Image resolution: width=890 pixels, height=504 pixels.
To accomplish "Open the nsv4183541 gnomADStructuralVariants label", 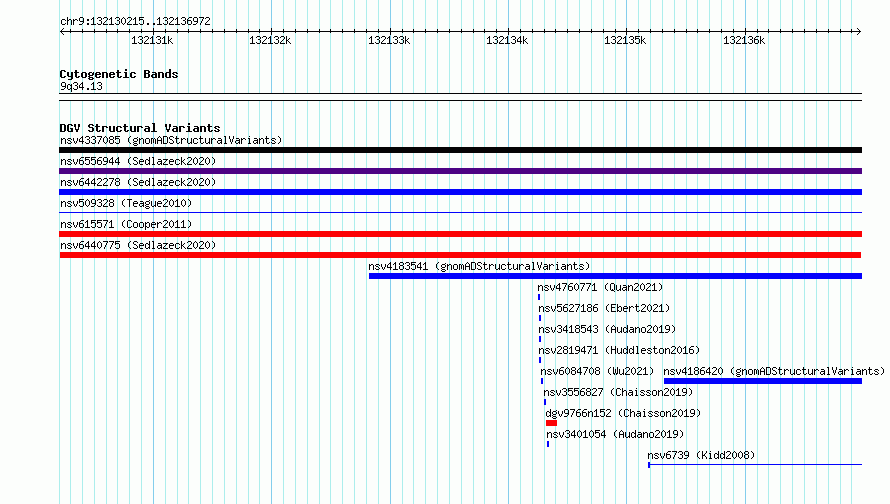I will pyautogui.click(x=479, y=266).
